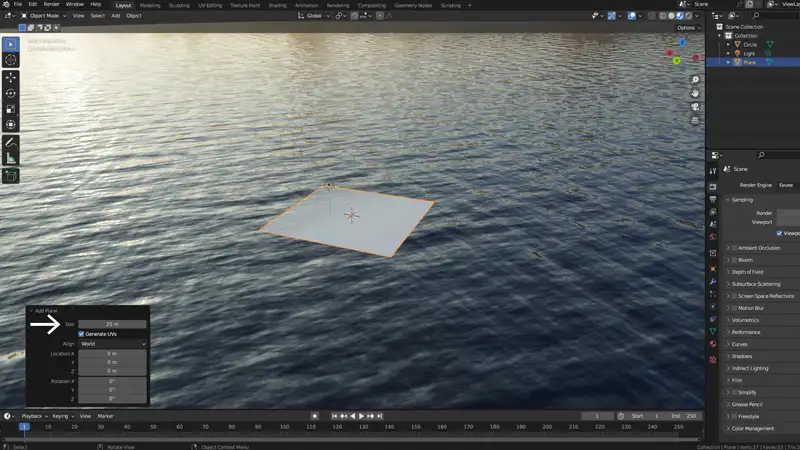Choose the Measure tool

tap(11, 157)
